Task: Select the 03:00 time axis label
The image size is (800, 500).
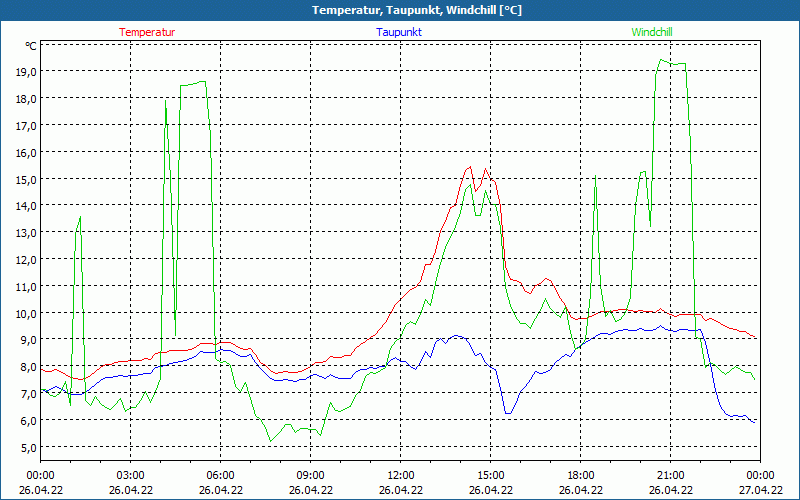Action: coord(130,475)
